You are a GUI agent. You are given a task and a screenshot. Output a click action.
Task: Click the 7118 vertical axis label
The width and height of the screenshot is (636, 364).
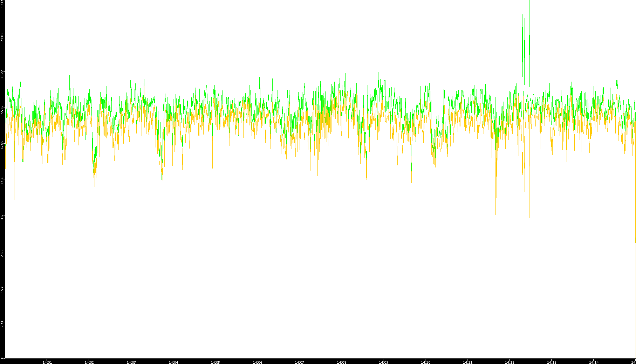pos(2,38)
